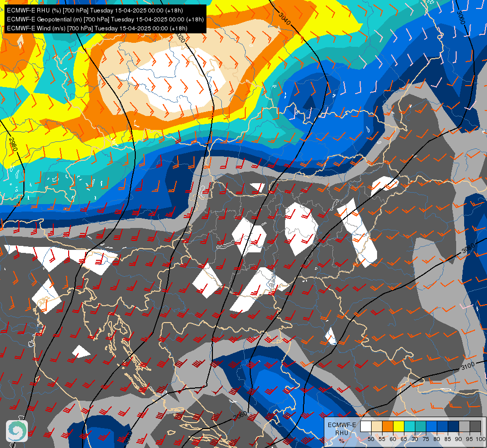Click the 3080 geopotential contour label

click(468, 248)
